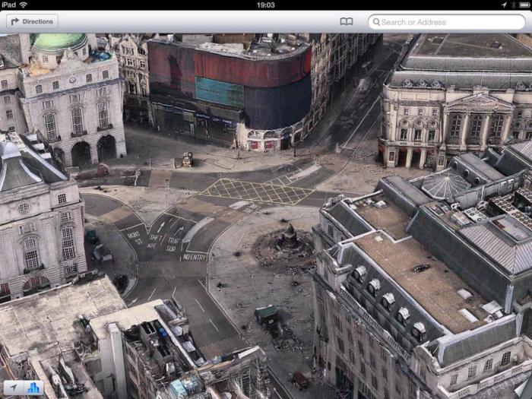Open the Bookmarks book icon
The height and width of the screenshot is (399, 532).
tap(347, 22)
